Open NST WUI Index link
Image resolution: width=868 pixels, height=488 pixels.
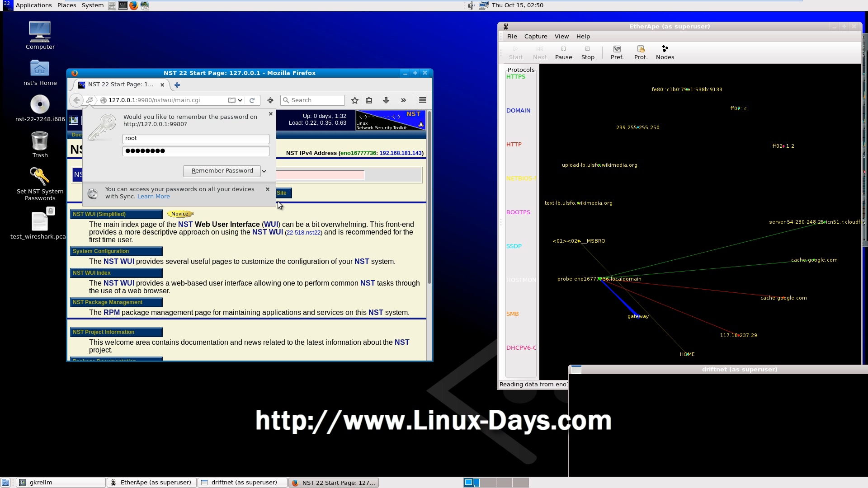point(116,273)
